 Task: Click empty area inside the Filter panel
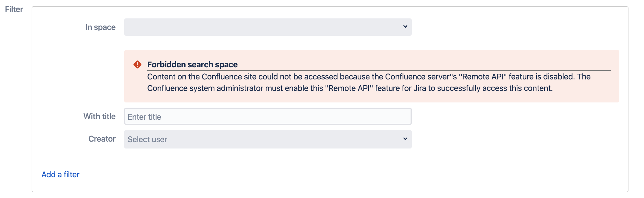coord(517,144)
